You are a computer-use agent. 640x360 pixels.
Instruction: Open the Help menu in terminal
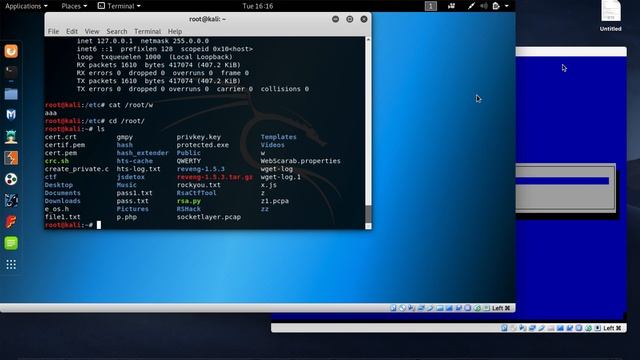tap(175, 31)
